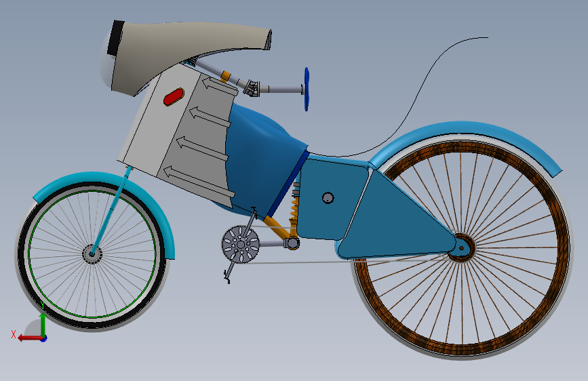
Task: Select the lower pedal below the crank
Action: [226, 277]
